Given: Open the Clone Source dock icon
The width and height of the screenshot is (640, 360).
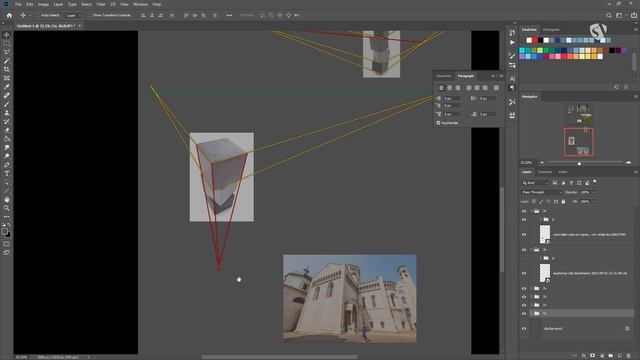Looking at the screenshot, I should click(512, 115).
